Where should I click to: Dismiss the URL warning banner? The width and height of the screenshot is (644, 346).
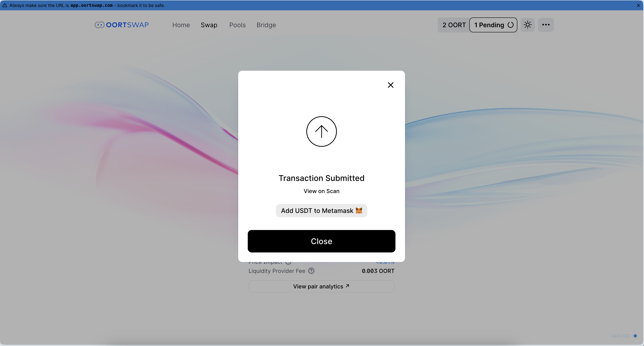[638, 5]
